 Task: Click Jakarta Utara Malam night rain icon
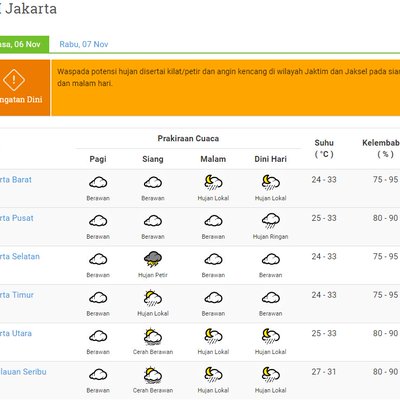213,336
